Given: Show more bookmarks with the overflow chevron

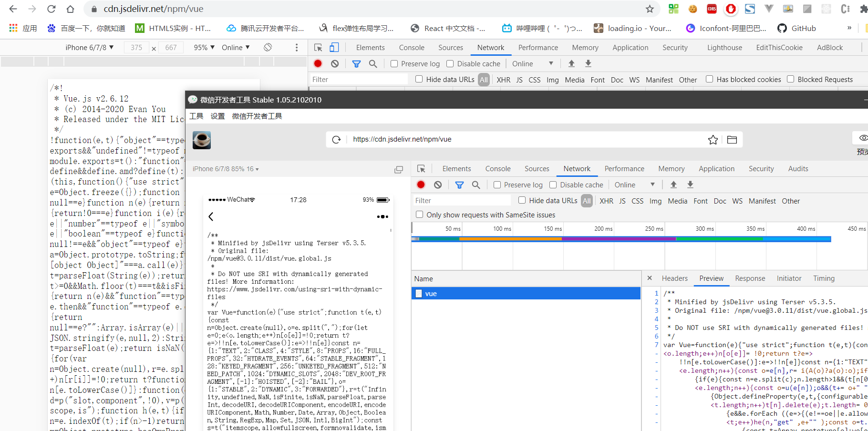Looking at the screenshot, I should click(849, 28).
